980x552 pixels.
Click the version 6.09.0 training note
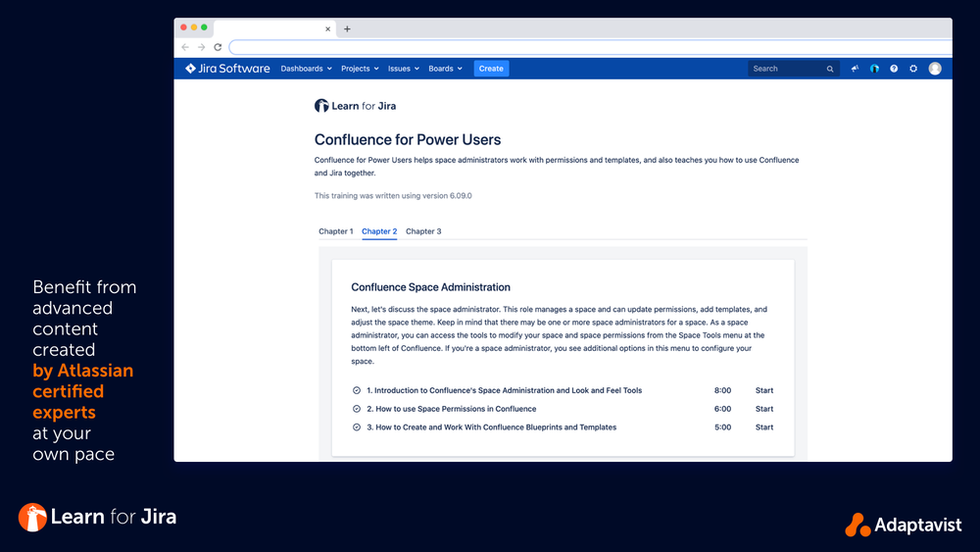click(x=393, y=196)
